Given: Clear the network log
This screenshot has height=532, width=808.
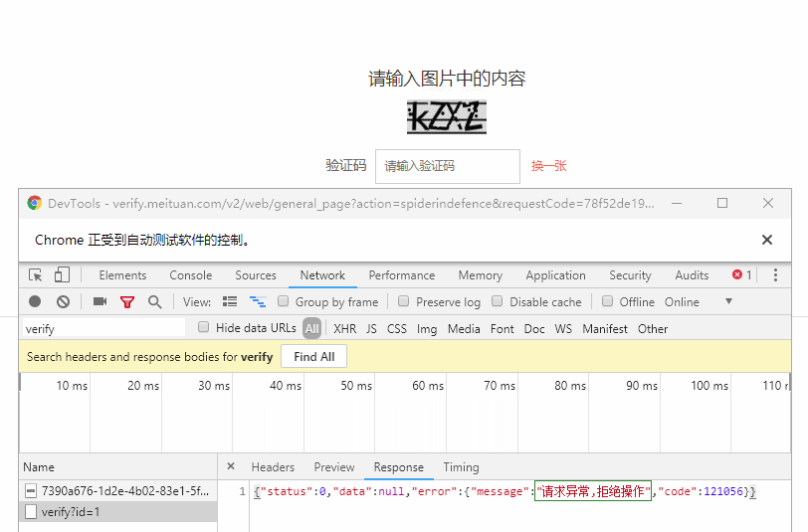Looking at the screenshot, I should 63,301.
